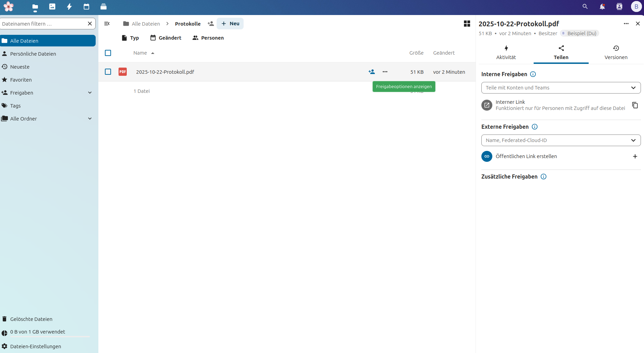Expand the Freigaben section in sidebar

coord(90,93)
